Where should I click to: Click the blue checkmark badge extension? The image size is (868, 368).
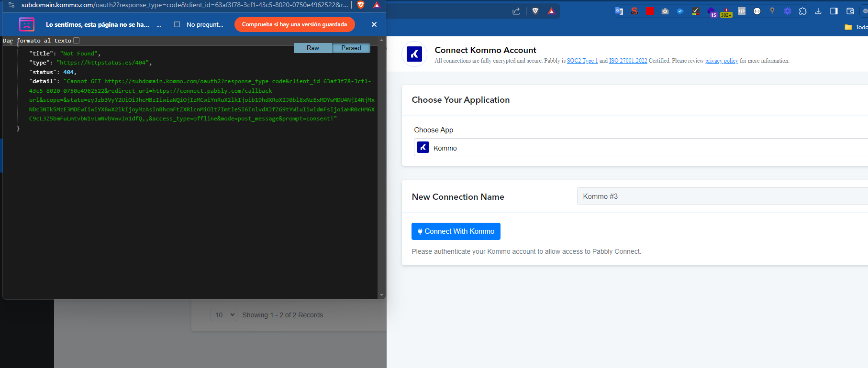click(680, 11)
